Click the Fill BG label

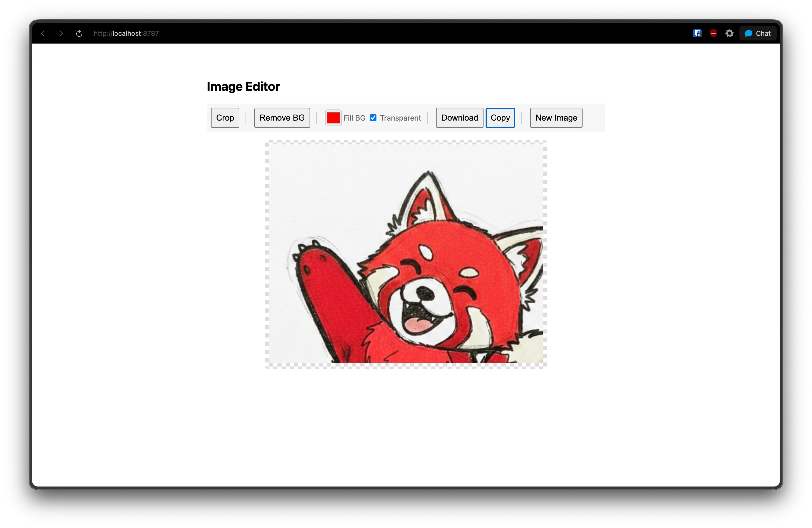click(354, 118)
